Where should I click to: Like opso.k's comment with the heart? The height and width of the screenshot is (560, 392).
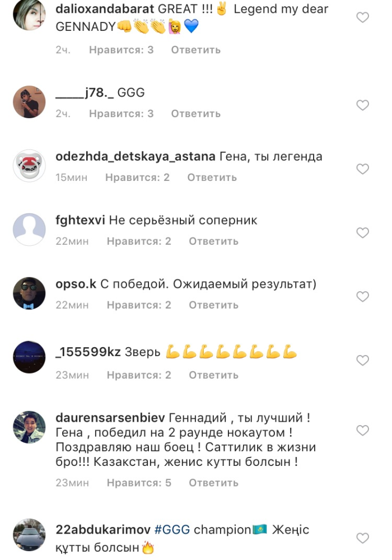click(x=362, y=296)
